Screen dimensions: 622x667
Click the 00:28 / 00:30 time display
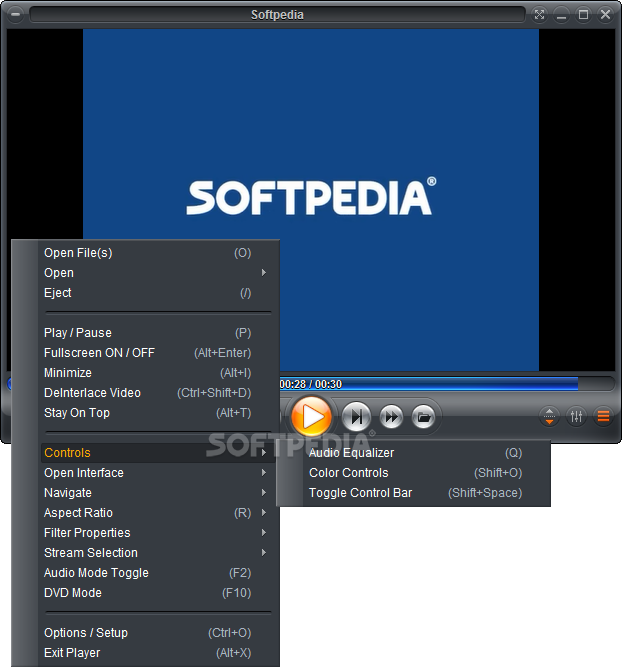point(311,384)
